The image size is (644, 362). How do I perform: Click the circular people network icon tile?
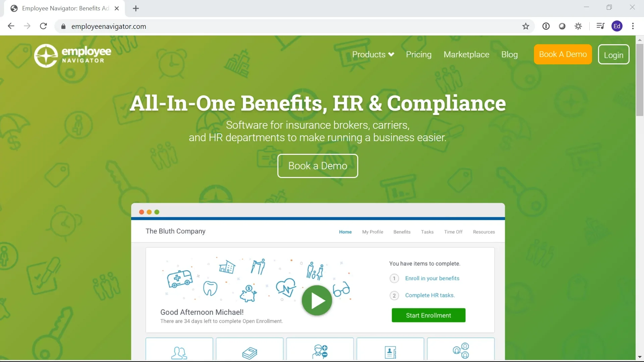[x=461, y=351]
